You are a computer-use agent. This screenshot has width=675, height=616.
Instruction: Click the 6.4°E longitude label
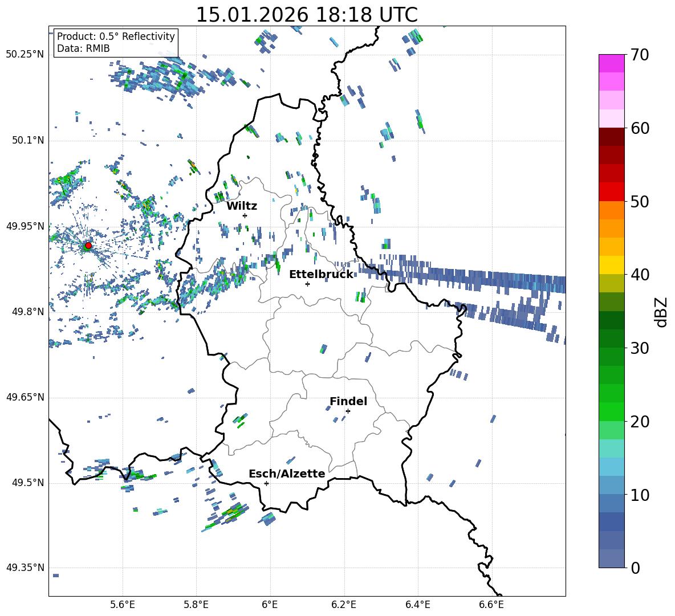(x=417, y=605)
